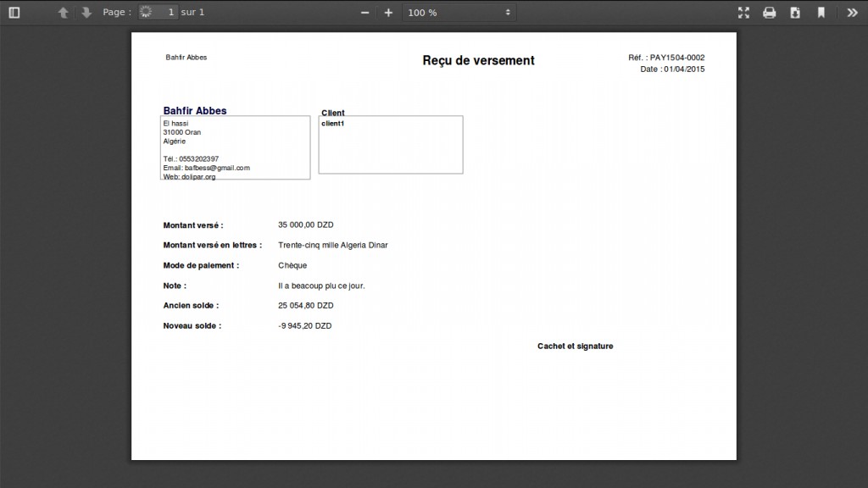
Task: Expand the tools menu chevrons
Action: (x=852, y=13)
